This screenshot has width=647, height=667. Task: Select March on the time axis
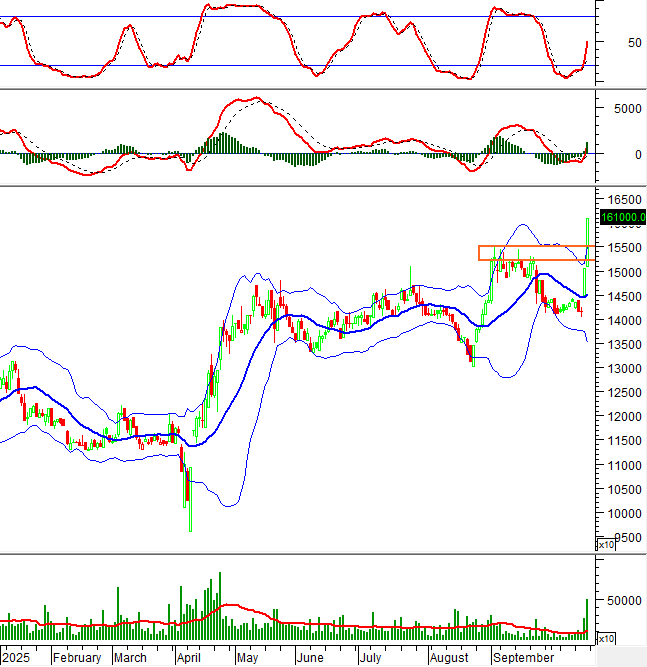[x=130, y=658]
